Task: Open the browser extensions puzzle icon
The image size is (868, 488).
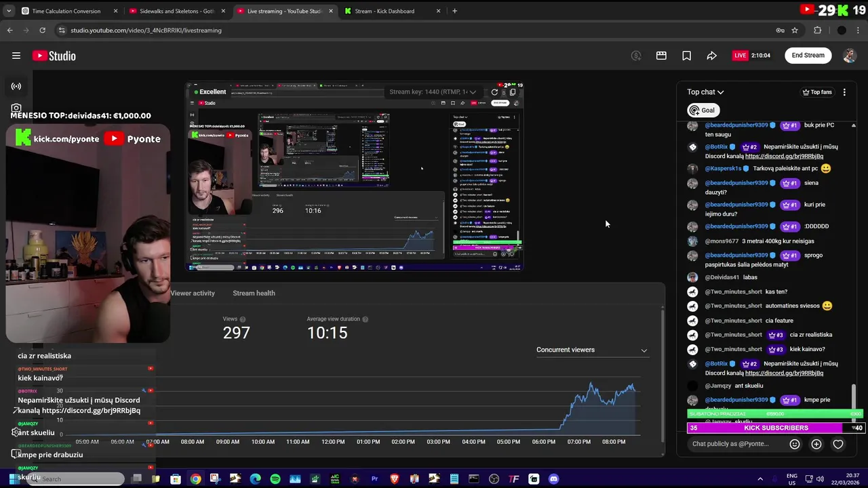Action: [x=818, y=30]
